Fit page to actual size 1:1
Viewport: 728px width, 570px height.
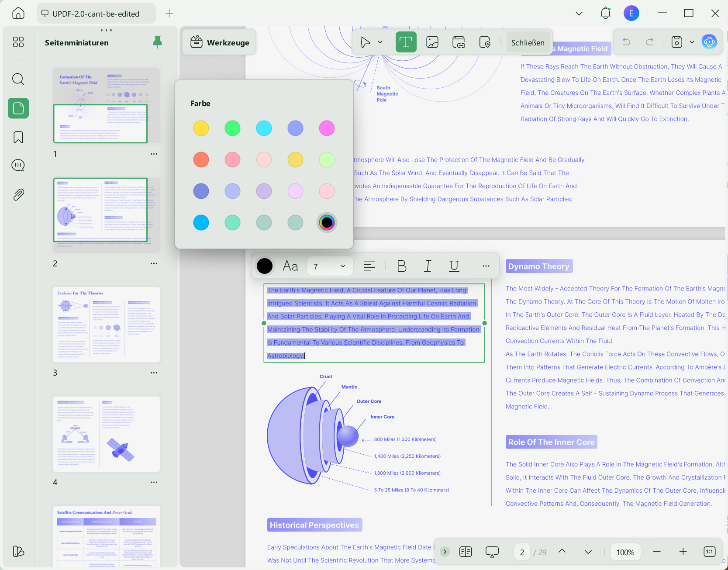tap(710, 552)
